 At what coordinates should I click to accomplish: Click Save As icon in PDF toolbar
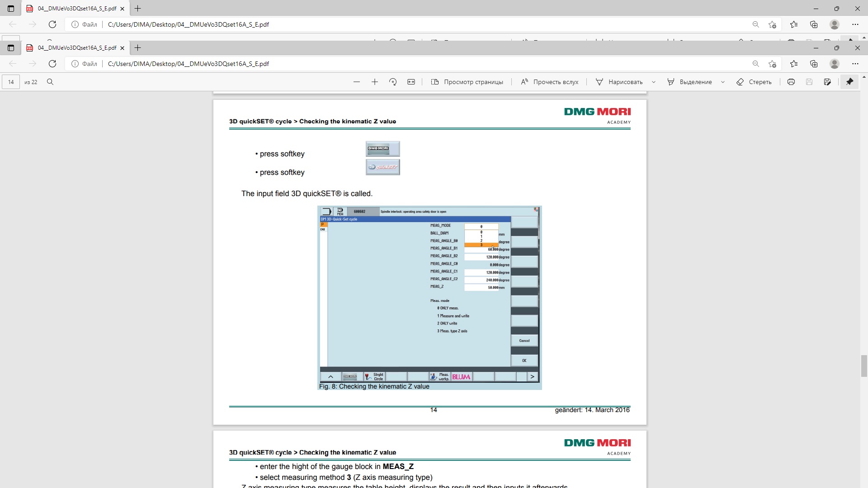pos(827,82)
